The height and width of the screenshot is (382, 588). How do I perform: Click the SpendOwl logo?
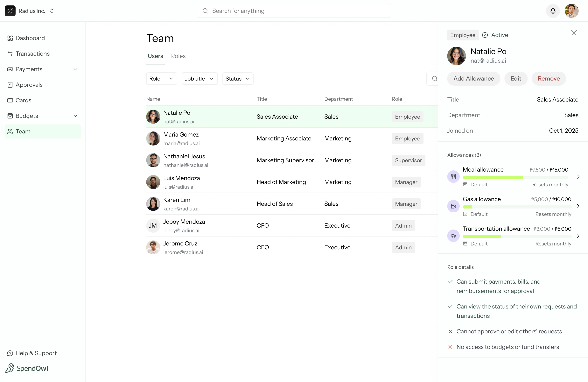pos(27,368)
